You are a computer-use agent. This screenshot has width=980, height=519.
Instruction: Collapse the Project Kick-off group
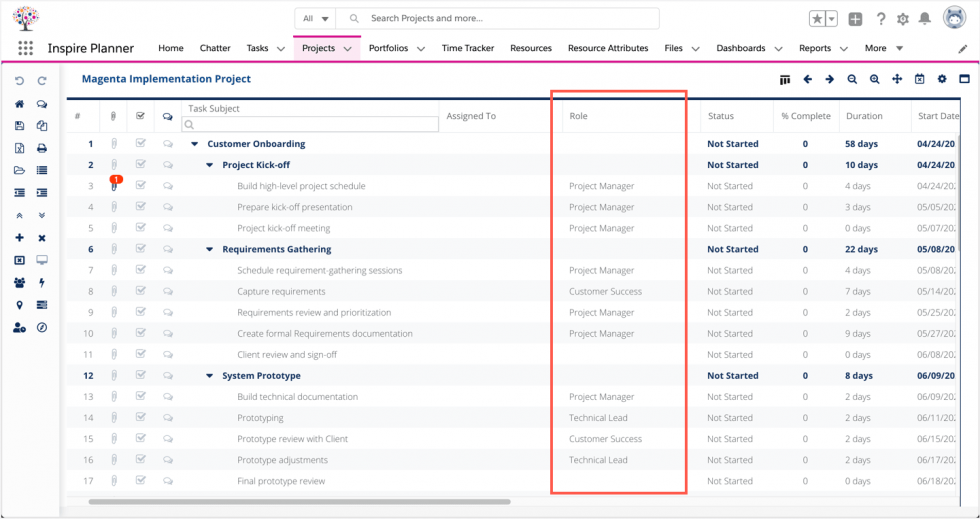point(210,165)
